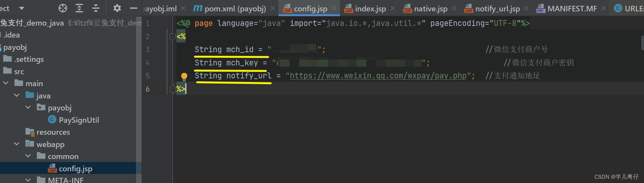Close the index.jsp tab
This screenshot has height=183, width=644.
[x=393, y=8]
